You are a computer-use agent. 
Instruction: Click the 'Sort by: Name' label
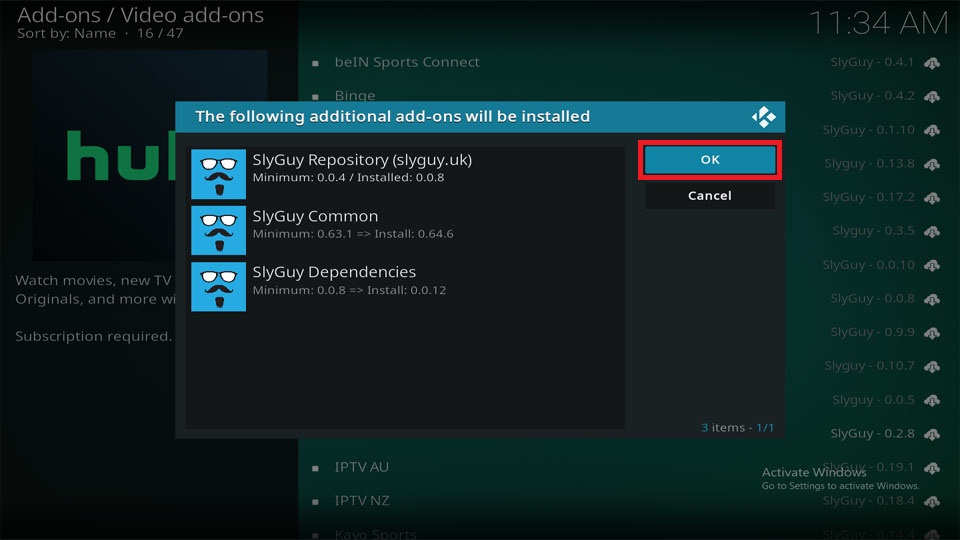tap(66, 33)
